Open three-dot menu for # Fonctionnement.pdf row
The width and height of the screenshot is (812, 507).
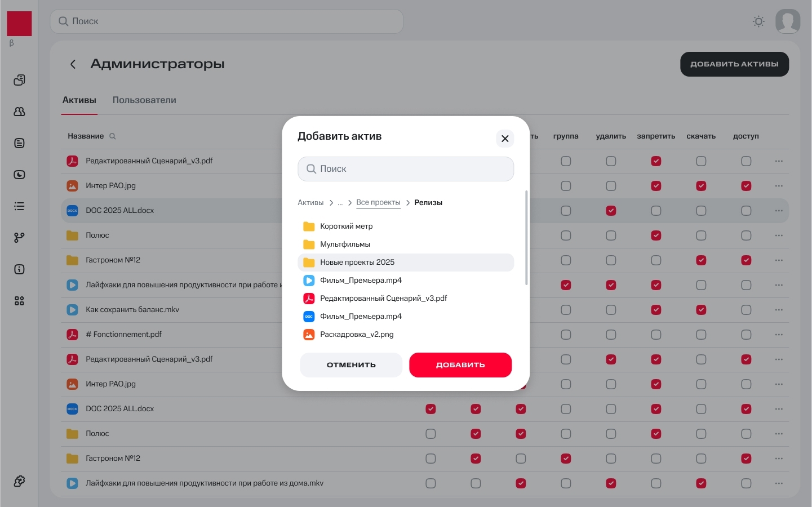pyautogui.click(x=779, y=335)
